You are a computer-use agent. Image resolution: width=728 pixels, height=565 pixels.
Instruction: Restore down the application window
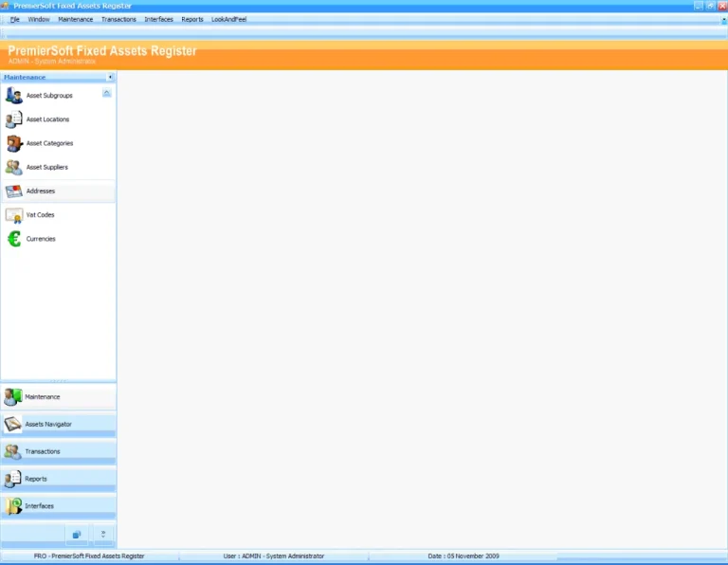tap(710, 6)
